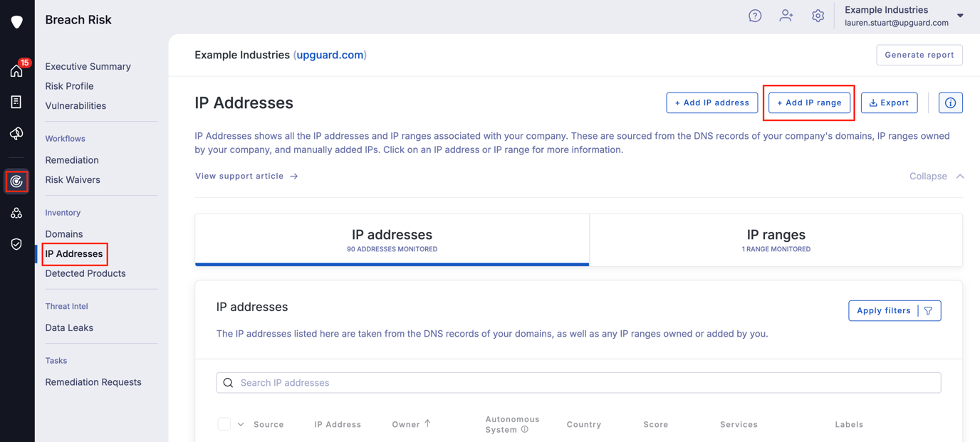
Task: Open the third icon in the dark sidebar
Action: click(x=16, y=133)
